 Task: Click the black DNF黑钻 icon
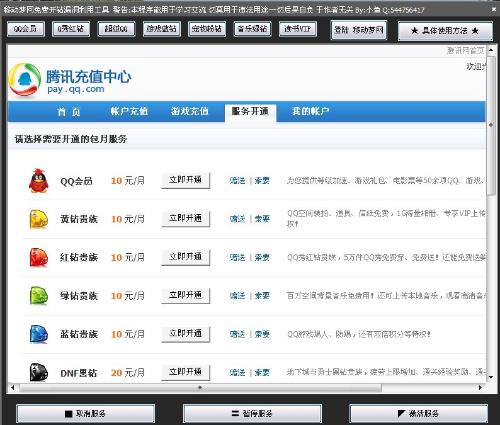pos(39,372)
